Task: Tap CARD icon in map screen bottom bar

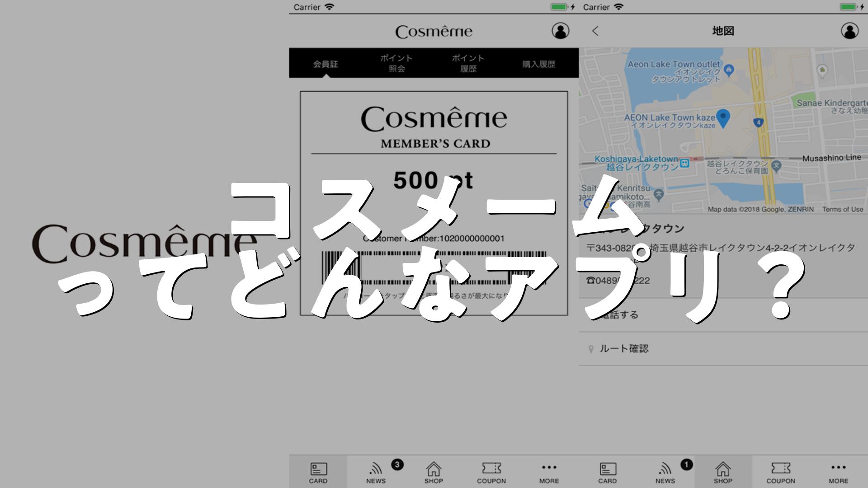Action: (x=608, y=473)
